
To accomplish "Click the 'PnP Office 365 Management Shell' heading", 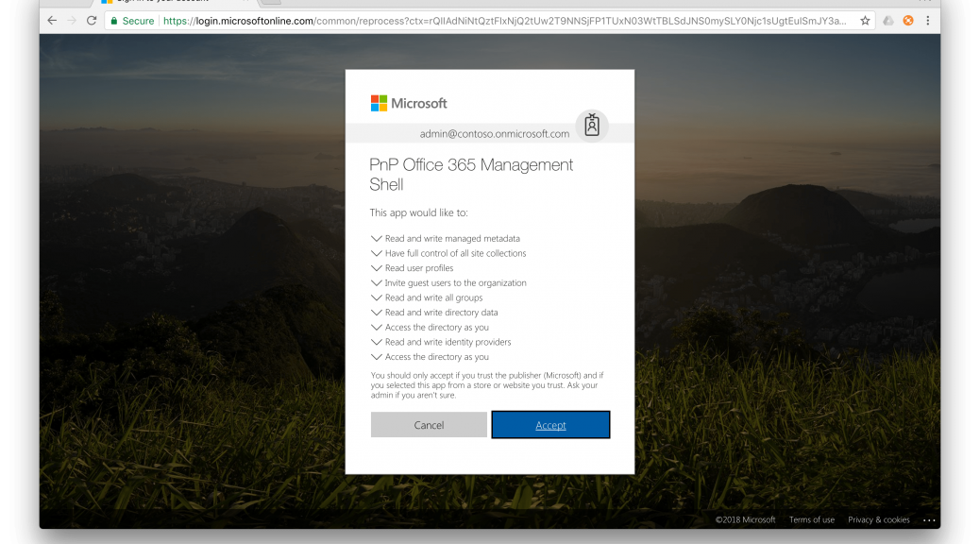I will point(471,175).
